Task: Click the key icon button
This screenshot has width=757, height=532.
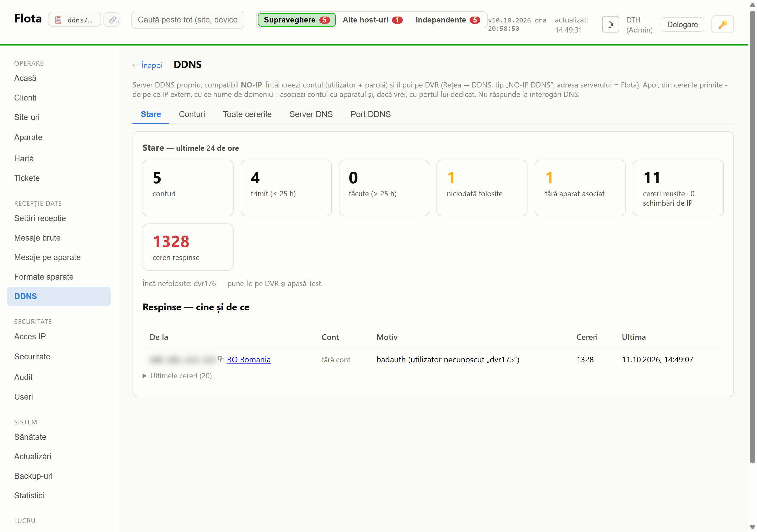Action: click(722, 25)
